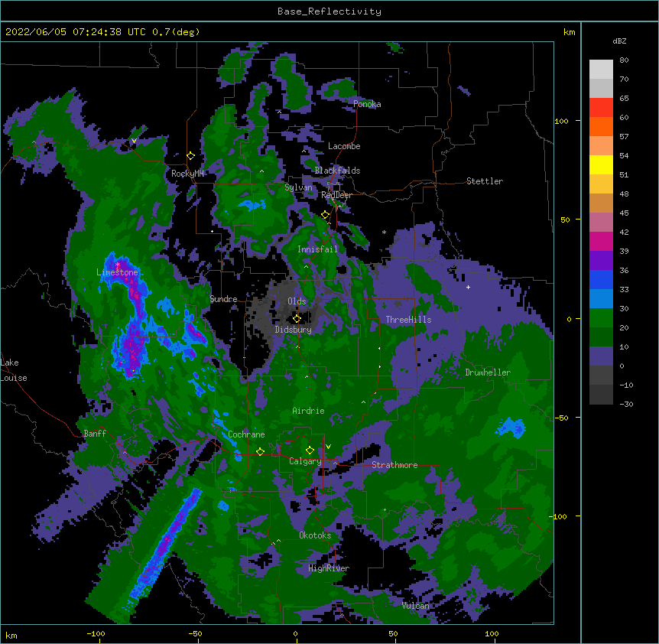Screen dimensions: 659x644
Task: Click the RockyMH label
Action: (x=187, y=174)
